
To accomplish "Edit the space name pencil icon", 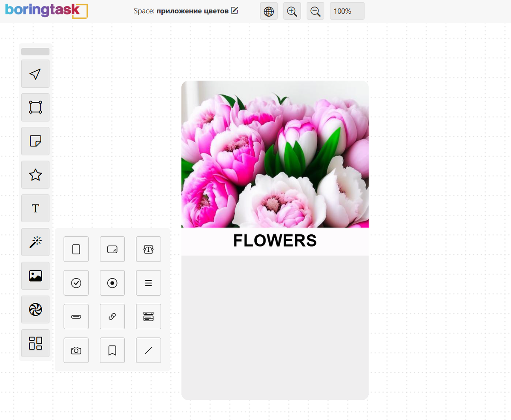I will [x=234, y=11].
